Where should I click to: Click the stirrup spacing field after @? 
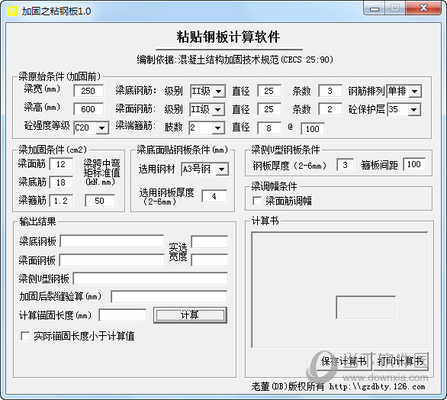[313, 129]
